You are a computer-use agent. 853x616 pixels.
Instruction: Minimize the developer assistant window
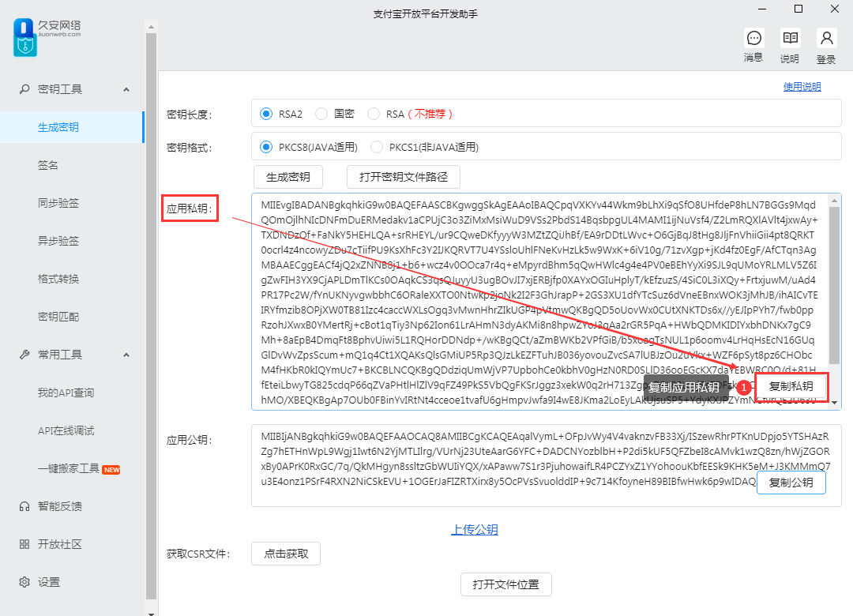tap(762, 9)
